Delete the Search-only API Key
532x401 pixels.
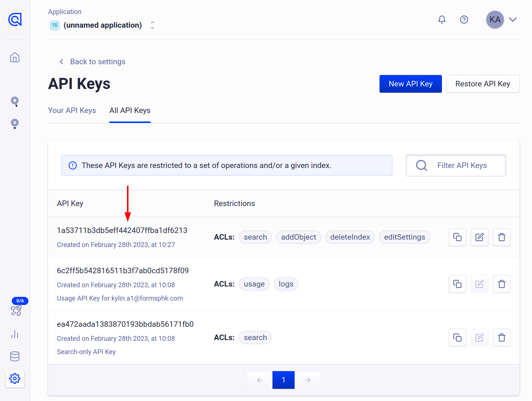click(x=501, y=337)
